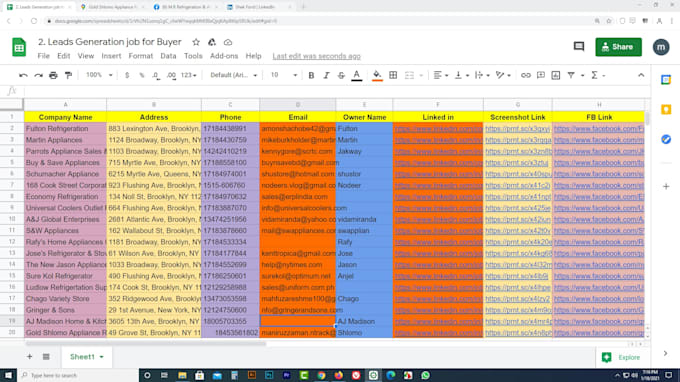The image size is (680, 382).
Task: Open the 123 number format dropdown
Action: (188, 75)
